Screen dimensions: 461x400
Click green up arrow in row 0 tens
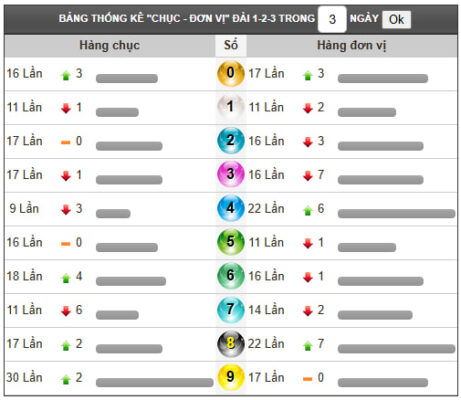pyautogui.click(x=66, y=75)
